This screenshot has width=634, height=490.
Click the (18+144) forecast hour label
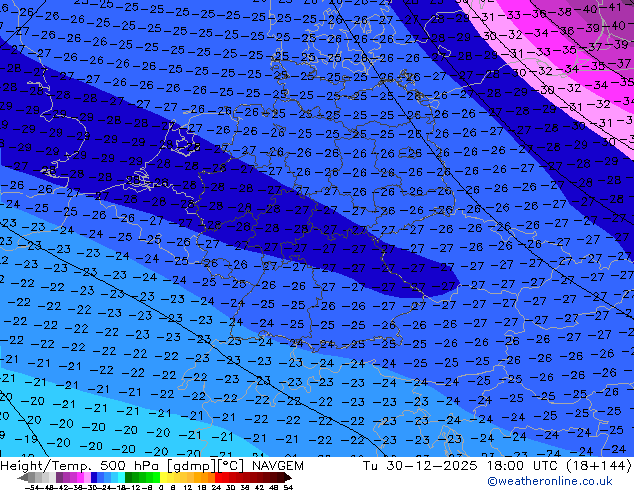(598, 466)
